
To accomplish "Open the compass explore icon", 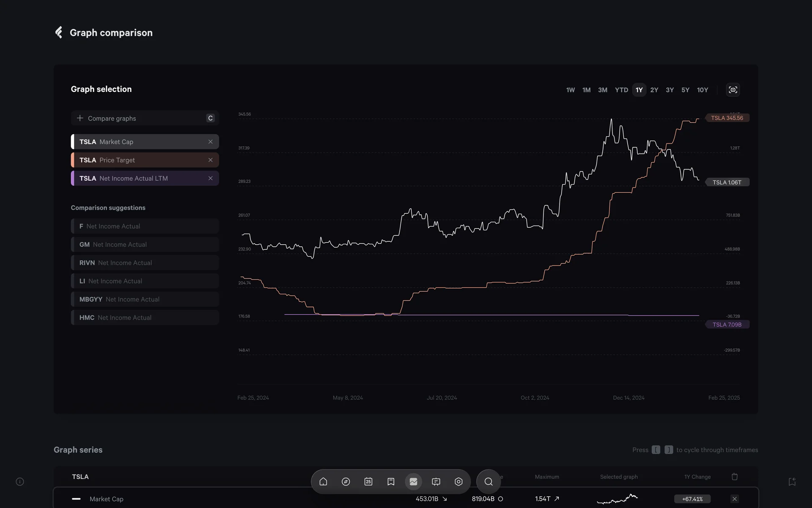I will (x=346, y=482).
